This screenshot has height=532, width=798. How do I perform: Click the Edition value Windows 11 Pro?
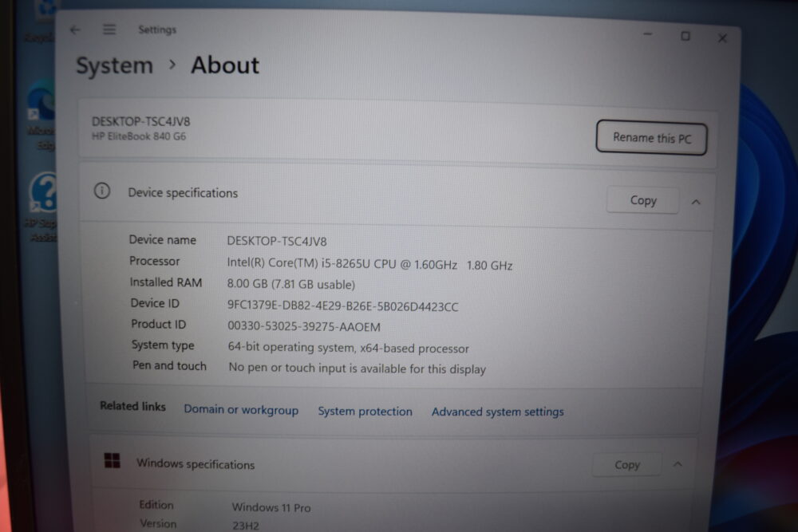(271, 507)
